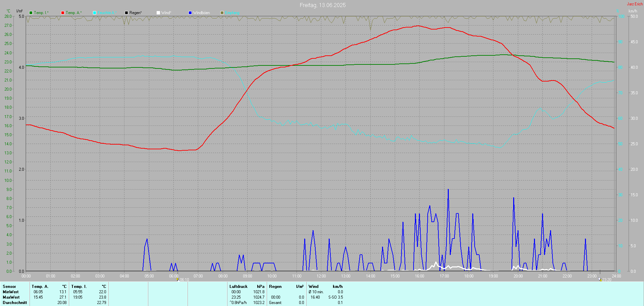Image resolution: width=644 pixels, height=306 pixels.
Task: Click the 'Regen' column header in table
Action: coord(275,287)
